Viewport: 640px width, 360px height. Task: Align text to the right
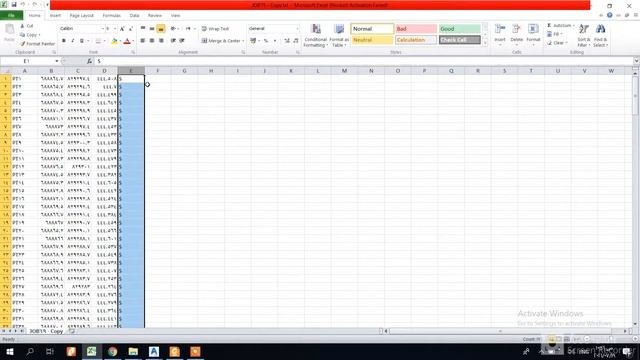coord(161,41)
